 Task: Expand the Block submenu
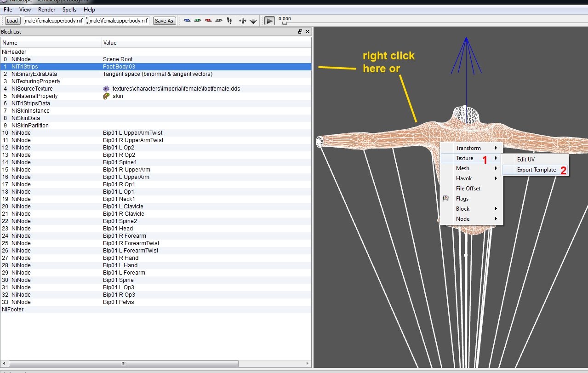tap(472, 209)
